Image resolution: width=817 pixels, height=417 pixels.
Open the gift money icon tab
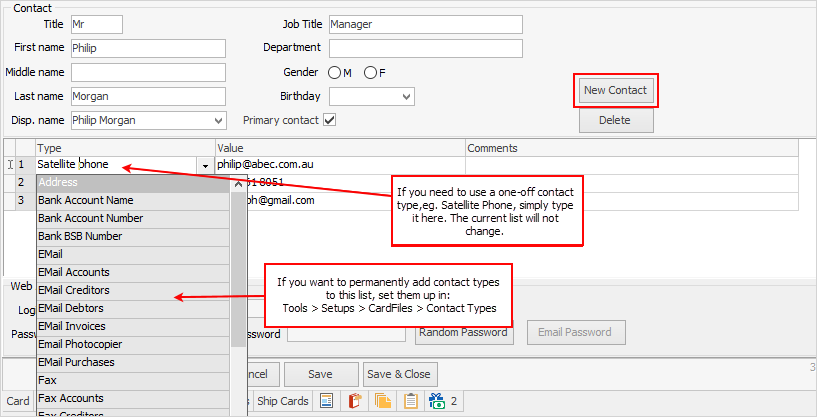tap(443, 401)
